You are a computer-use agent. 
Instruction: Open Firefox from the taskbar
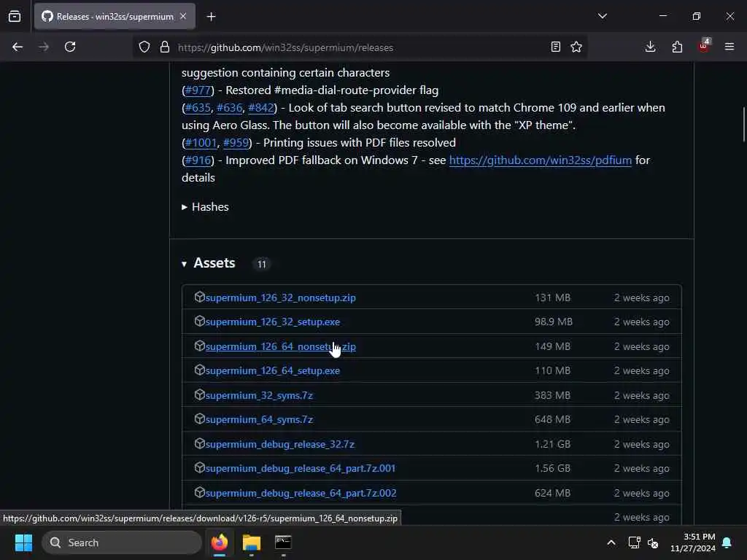(x=220, y=542)
